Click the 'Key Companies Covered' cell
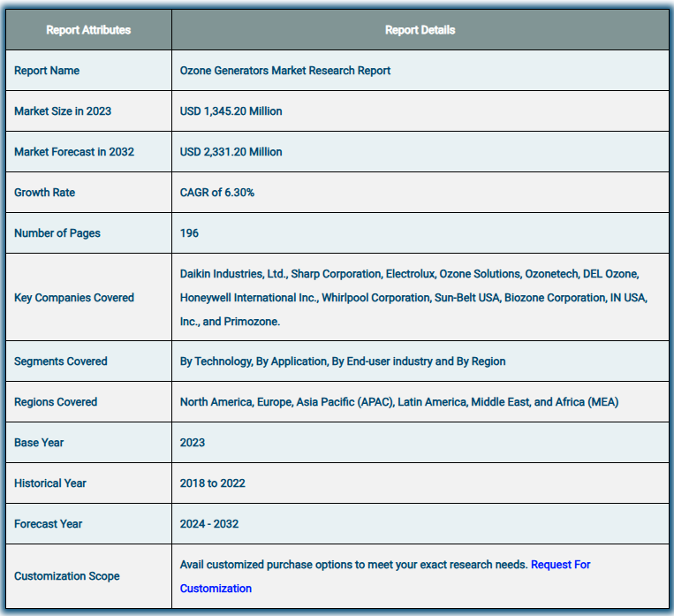The height and width of the screenshot is (616, 674). [x=88, y=297]
